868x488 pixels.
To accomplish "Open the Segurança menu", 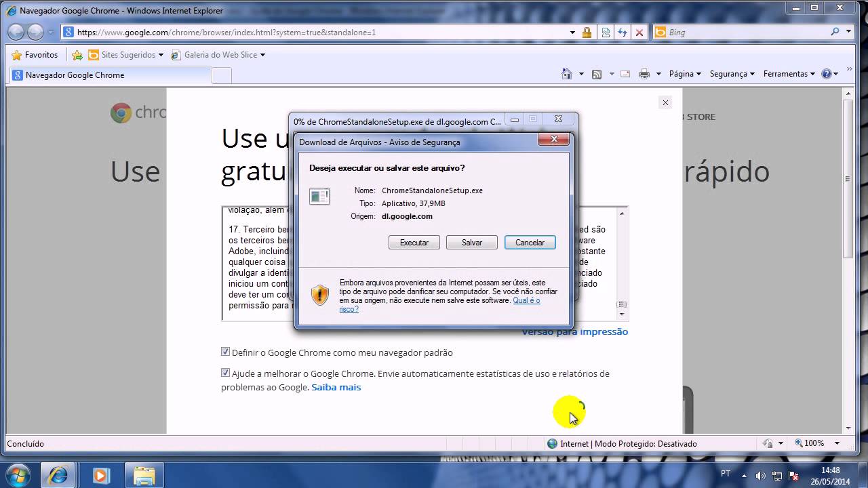I will click(x=732, y=74).
